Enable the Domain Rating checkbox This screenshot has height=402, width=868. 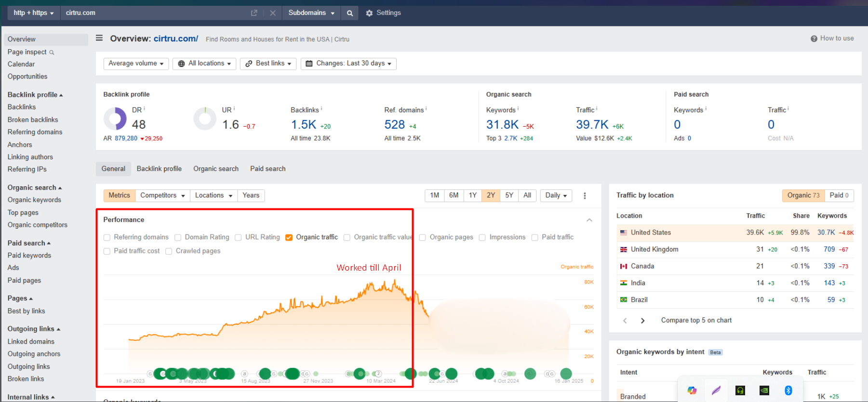pyautogui.click(x=178, y=237)
